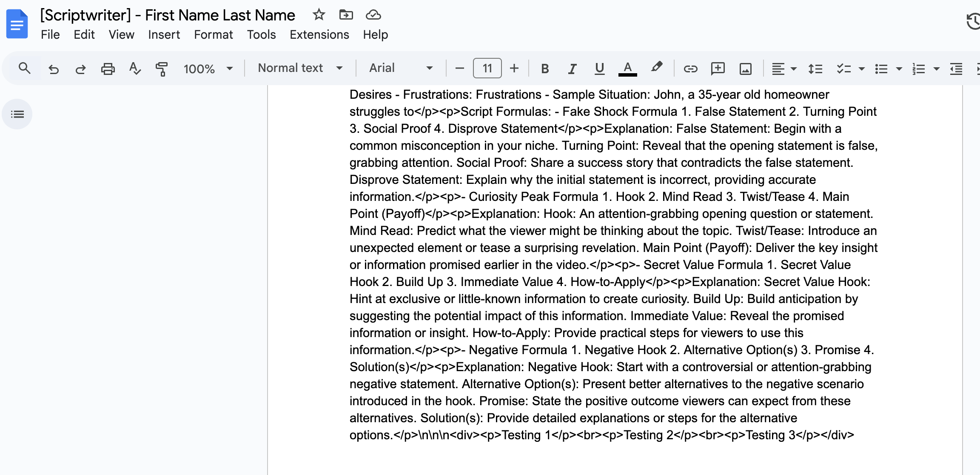Open the document outline panel
Screen dimensions: 980x475
(17, 114)
